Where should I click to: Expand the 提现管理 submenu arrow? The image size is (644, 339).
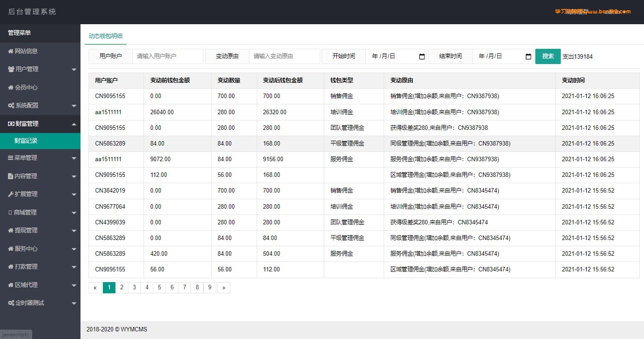click(x=74, y=231)
